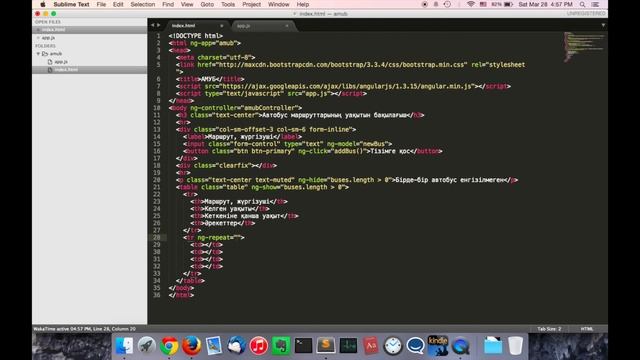
Task: Select index.html under Open Files
Action: pos(89,30)
